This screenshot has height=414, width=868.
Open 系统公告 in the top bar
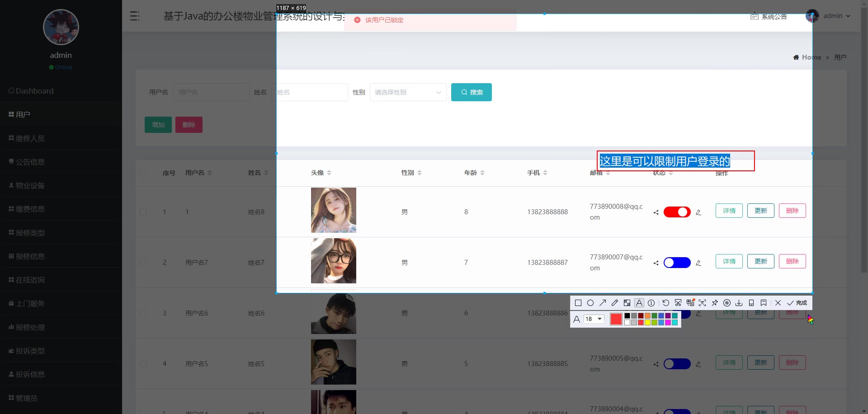(769, 16)
